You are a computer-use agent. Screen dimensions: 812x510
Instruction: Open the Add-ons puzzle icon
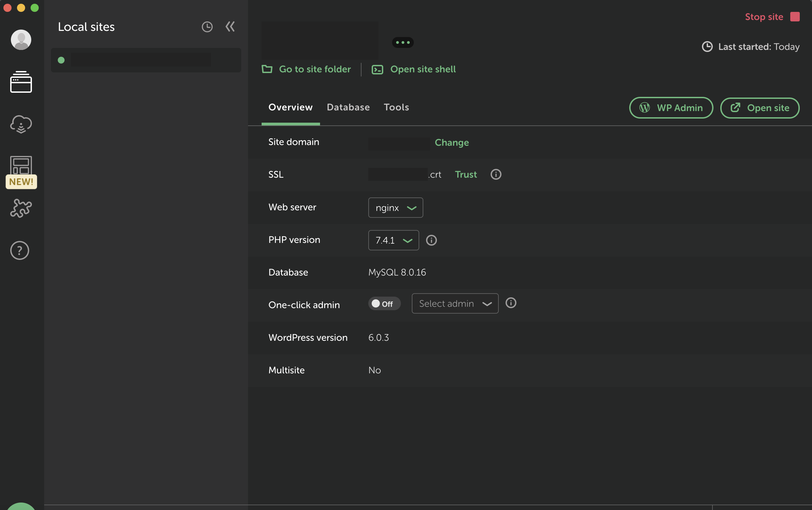21,208
